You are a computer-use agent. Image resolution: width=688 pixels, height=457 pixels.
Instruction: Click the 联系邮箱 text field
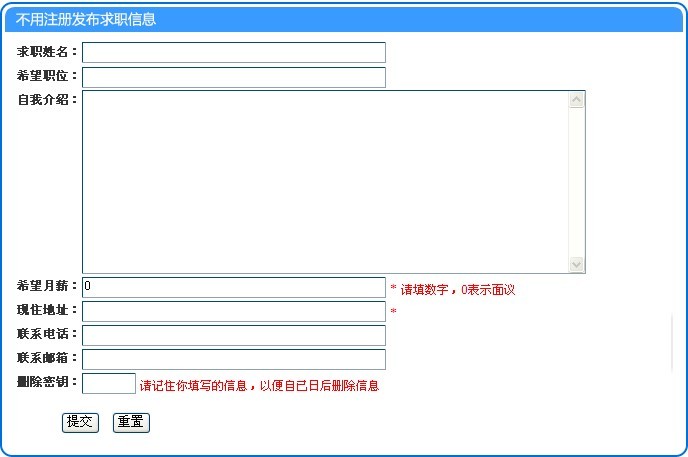click(x=233, y=359)
